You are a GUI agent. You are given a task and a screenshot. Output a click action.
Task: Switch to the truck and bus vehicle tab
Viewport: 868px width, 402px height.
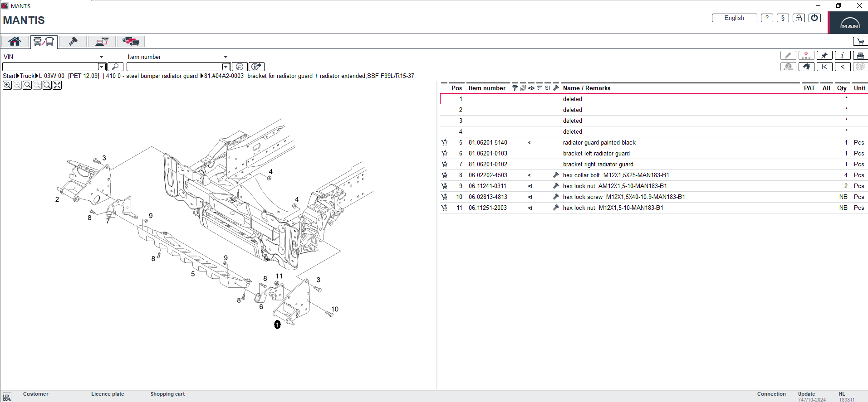coord(44,42)
